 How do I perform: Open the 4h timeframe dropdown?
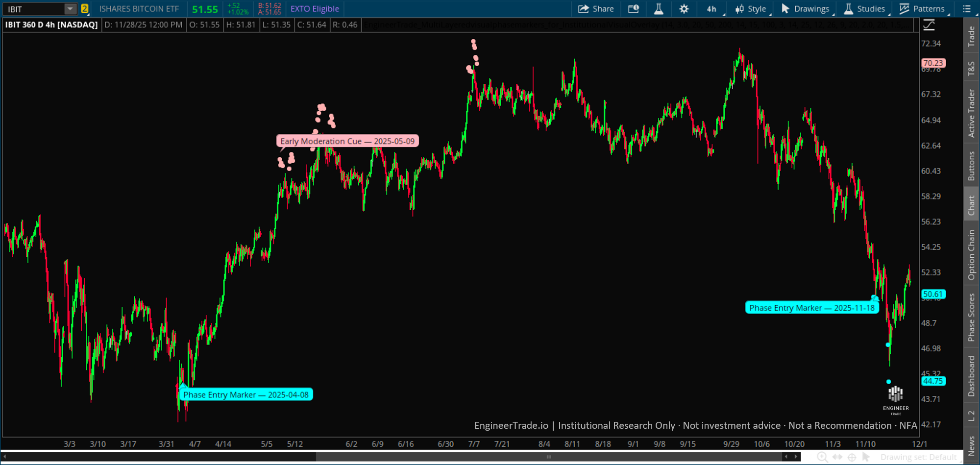711,8
